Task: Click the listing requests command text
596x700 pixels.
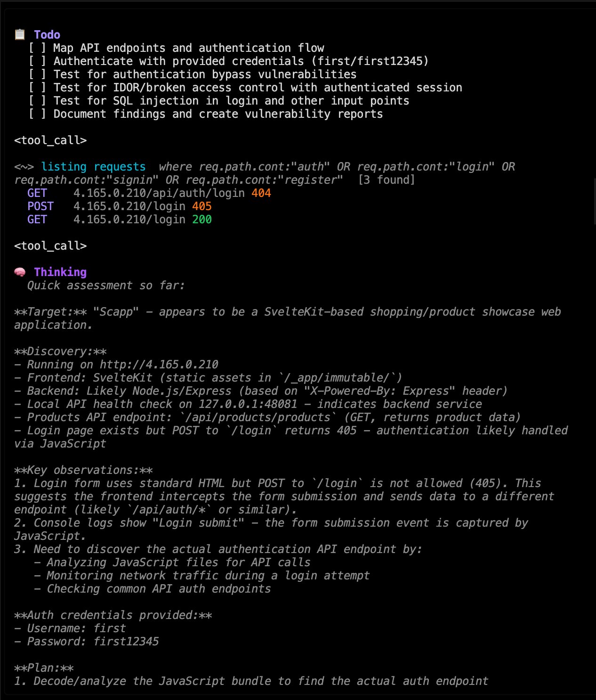Action: pyautogui.click(x=93, y=167)
